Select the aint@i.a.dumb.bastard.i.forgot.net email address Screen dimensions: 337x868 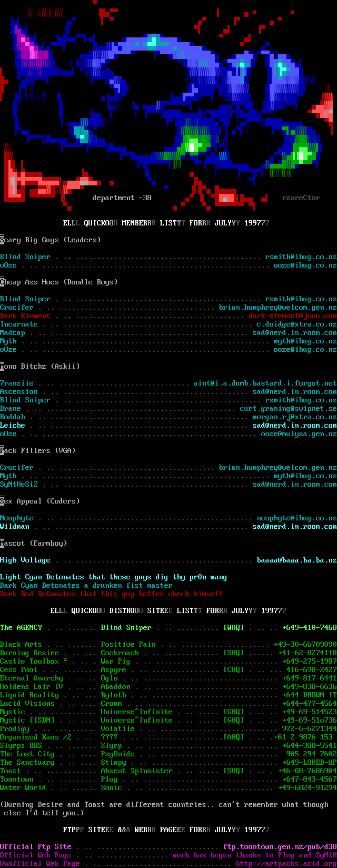(265, 383)
